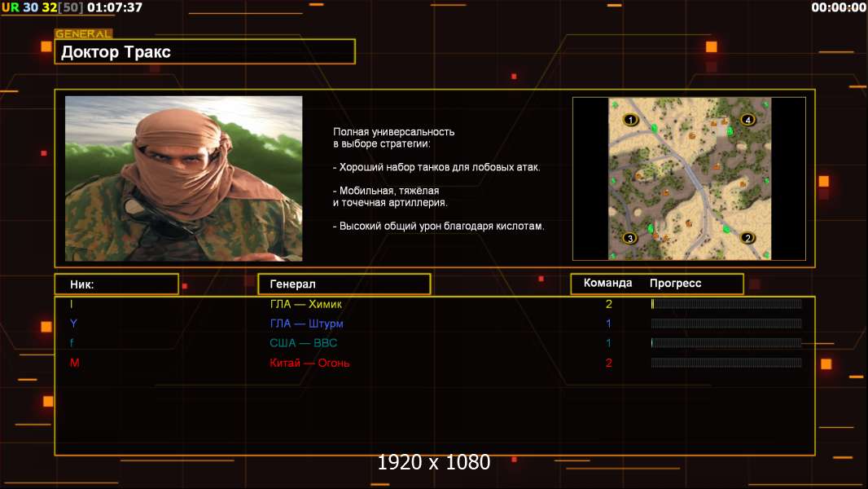Click the Прогресс column header

pos(675,284)
